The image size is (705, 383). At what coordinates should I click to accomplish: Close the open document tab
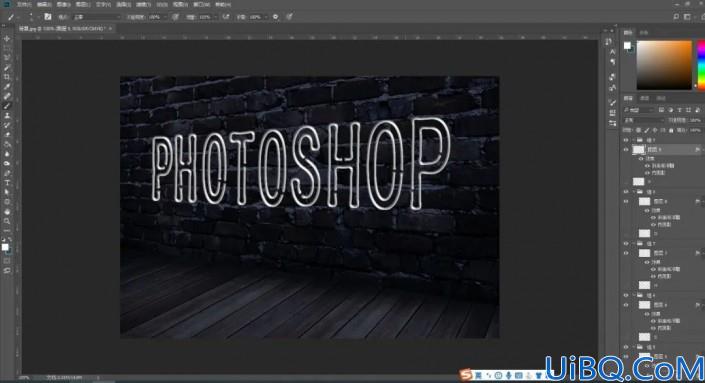tap(110, 28)
